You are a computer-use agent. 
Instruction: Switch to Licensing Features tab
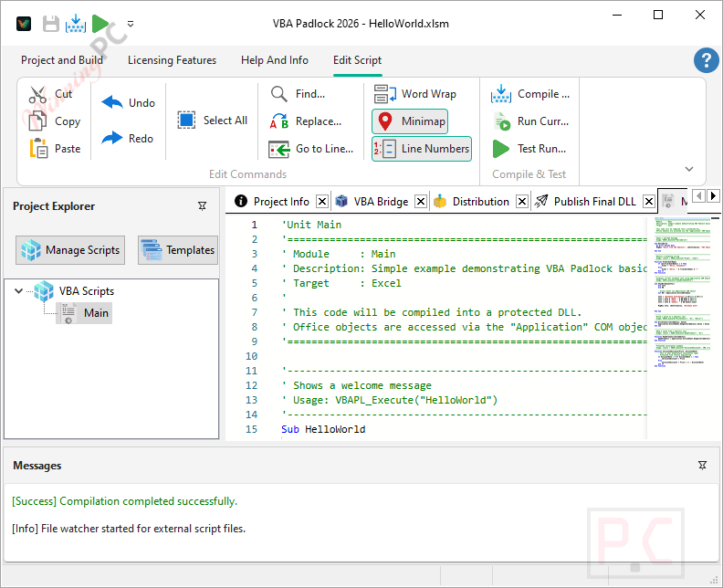click(x=172, y=60)
